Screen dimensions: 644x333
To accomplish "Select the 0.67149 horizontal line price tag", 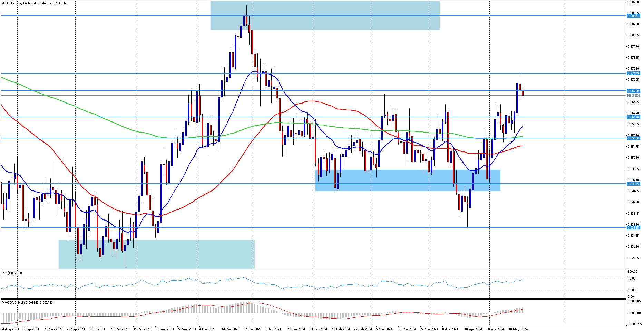I will [633, 73].
